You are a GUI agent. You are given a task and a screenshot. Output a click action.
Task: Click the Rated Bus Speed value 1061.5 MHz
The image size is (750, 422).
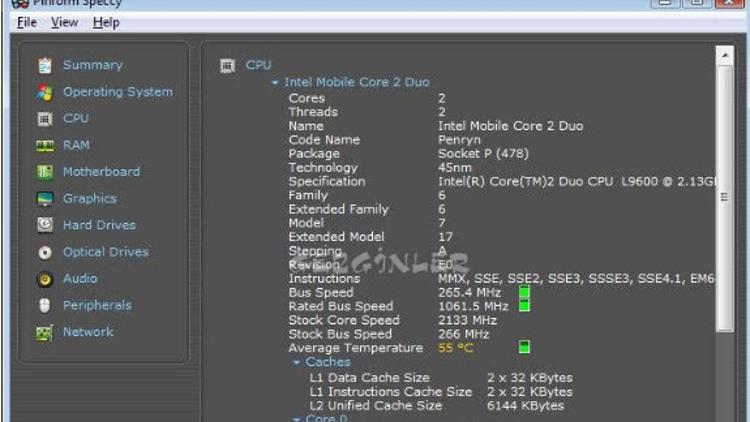click(473, 306)
